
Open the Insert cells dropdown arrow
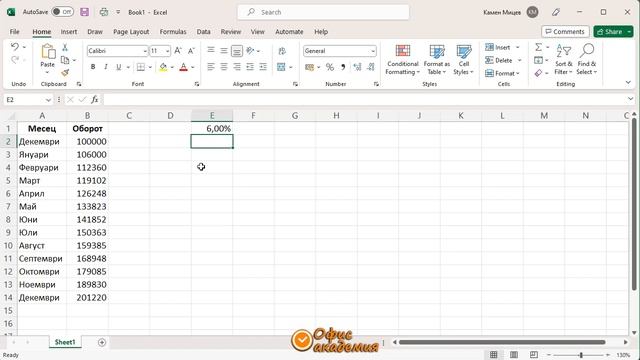518,47
